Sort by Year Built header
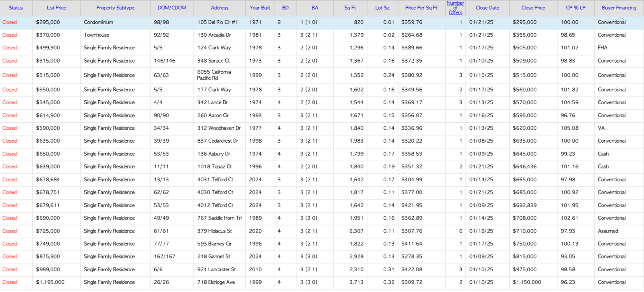 (260, 8)
